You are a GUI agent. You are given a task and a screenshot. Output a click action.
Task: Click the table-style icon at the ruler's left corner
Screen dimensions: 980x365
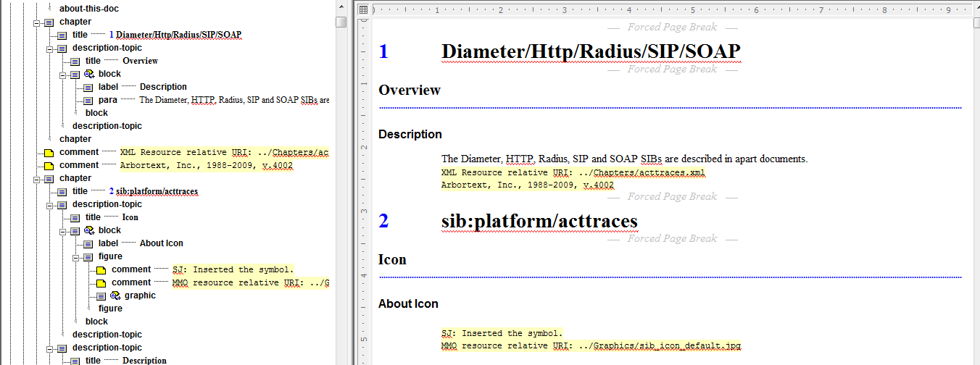coord(363,9)
